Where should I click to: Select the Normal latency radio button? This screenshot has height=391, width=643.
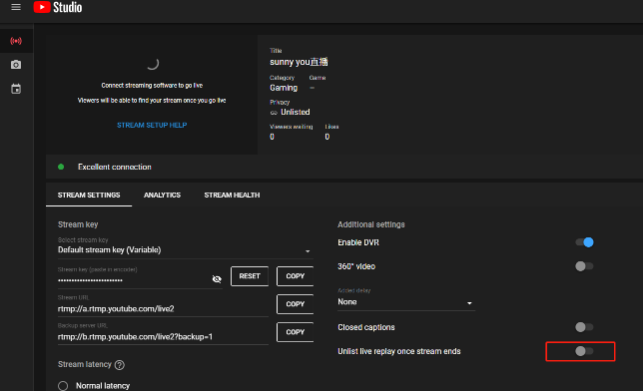click(63, 386)
